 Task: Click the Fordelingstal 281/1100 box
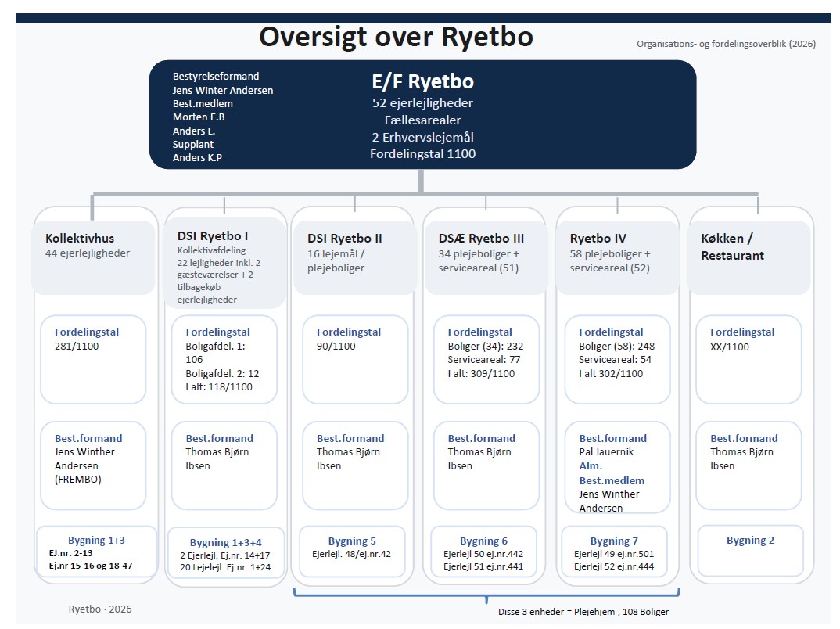(x=93, y=359)
